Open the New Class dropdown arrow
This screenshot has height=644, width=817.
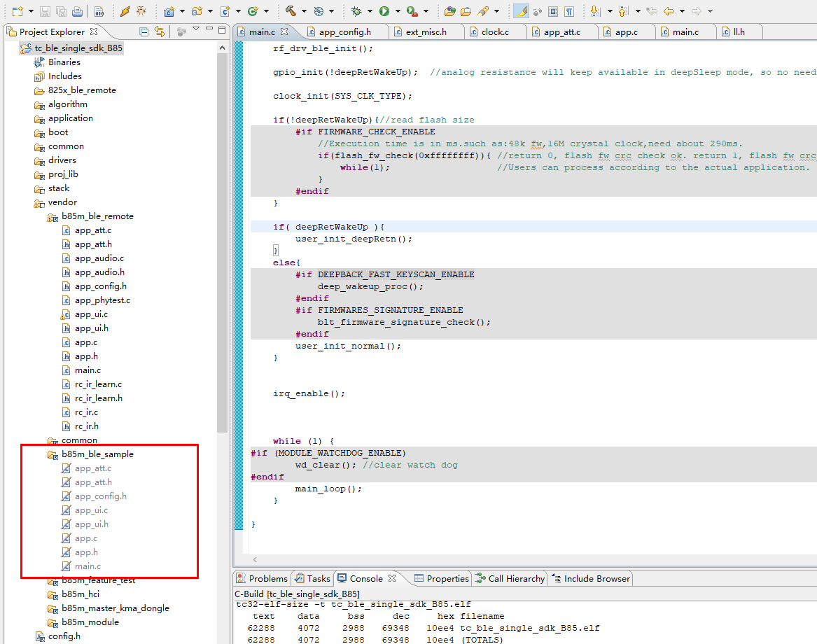266,11
